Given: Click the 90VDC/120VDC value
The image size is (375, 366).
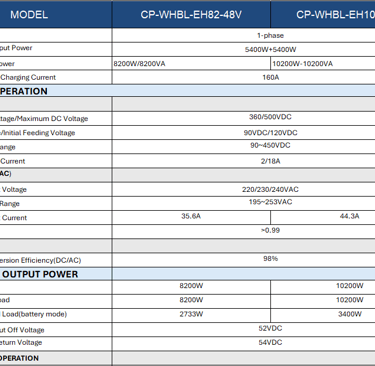Looking at the screenshot, I should [x=270, y=133].
